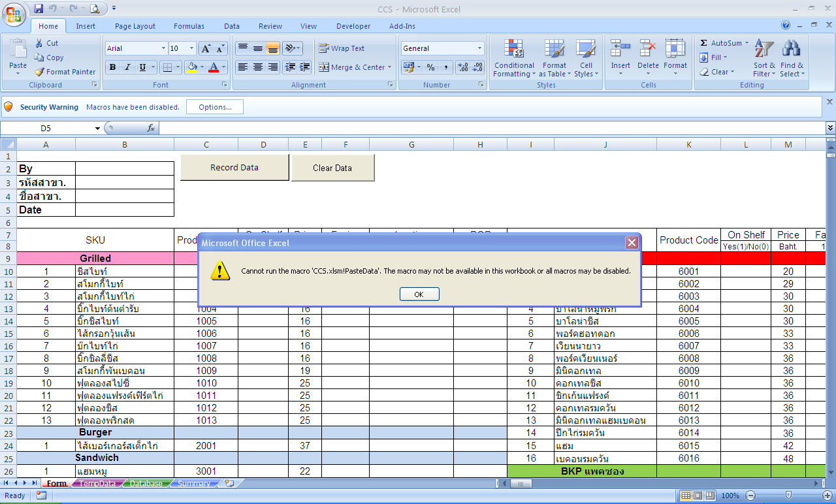The image size is (836, 504).
Task: Open Sort & Filter tool
Action: [764, 59]
